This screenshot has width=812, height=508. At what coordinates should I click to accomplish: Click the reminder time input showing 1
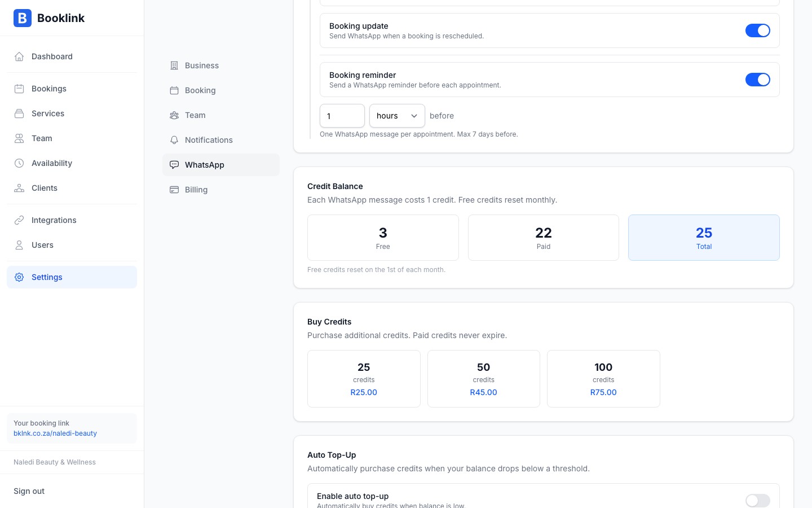click(x=342, y=116)
